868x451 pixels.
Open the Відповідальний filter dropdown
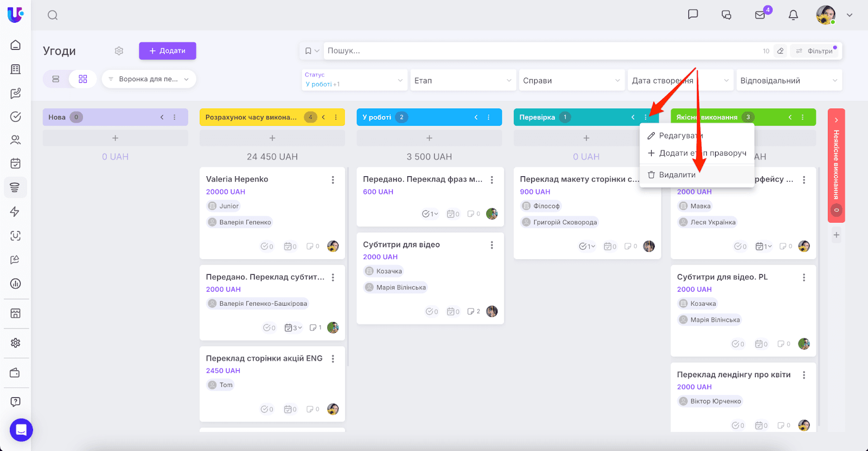pyautogui.click(x=789, y=80)
